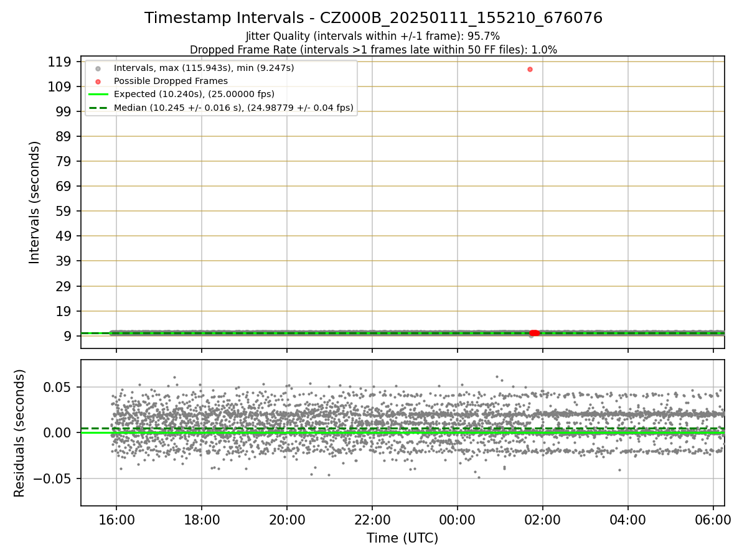
Task: Click the plot title 'Timestamp Intervals - CZ000B_20250111_155210_676076'
Action: [374, 18]
